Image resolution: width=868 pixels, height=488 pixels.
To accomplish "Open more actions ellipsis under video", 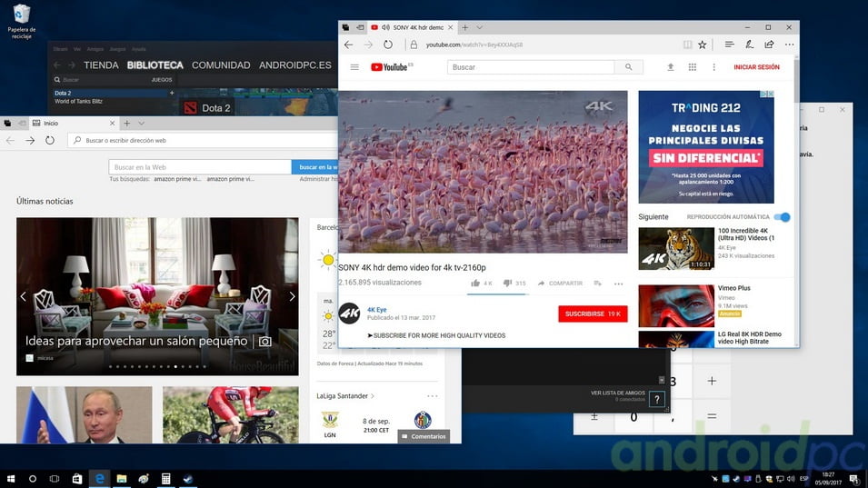I will coord(618,284).
